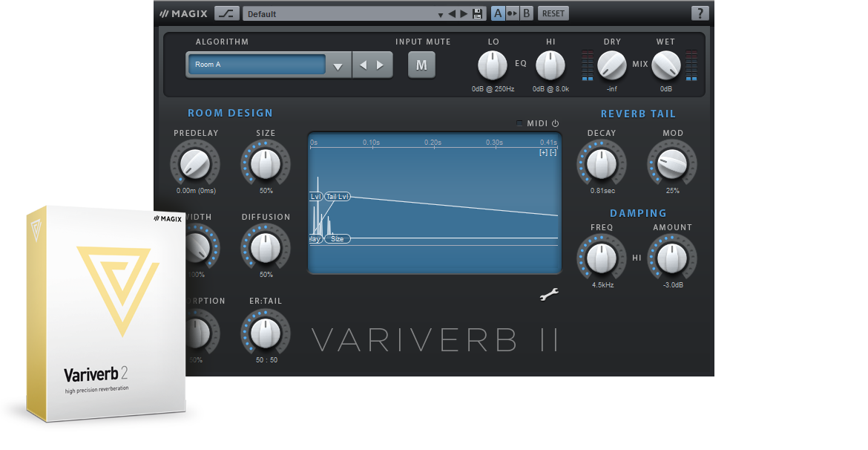This screenshot has height=450, width=868.
Task: Click the LO EQ knob
Action: [492, 65]
